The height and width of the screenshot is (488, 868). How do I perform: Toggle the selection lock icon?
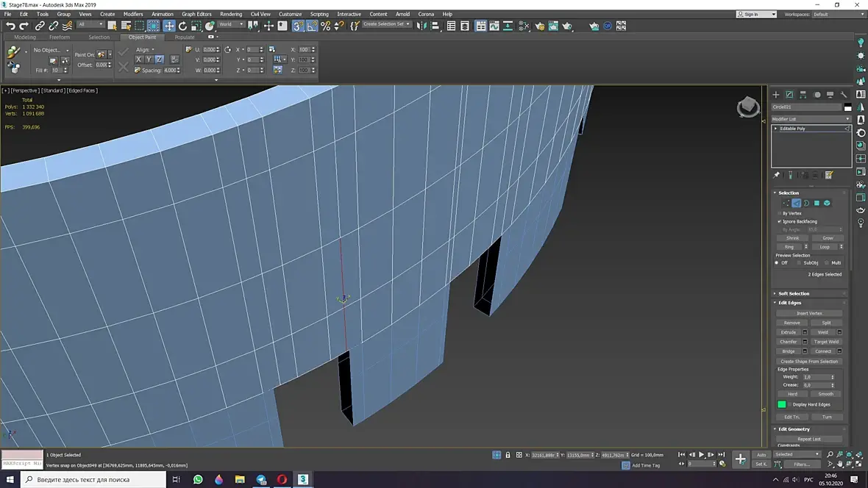pyautogui.click(x=508, y=455)
